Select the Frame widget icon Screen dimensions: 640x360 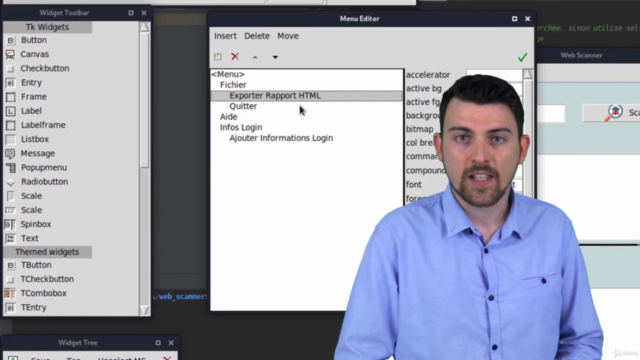[11, 97]
